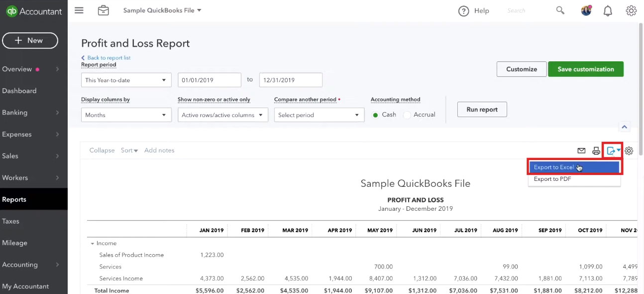Click the 700.00 Services amount

point(383,267)
